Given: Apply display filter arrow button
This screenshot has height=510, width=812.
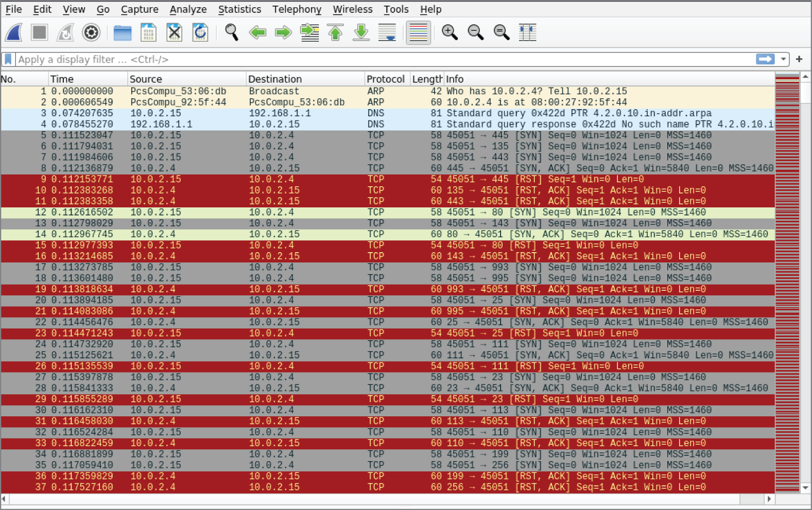Looking at the screenshot, I should click(x=765, y=59).
